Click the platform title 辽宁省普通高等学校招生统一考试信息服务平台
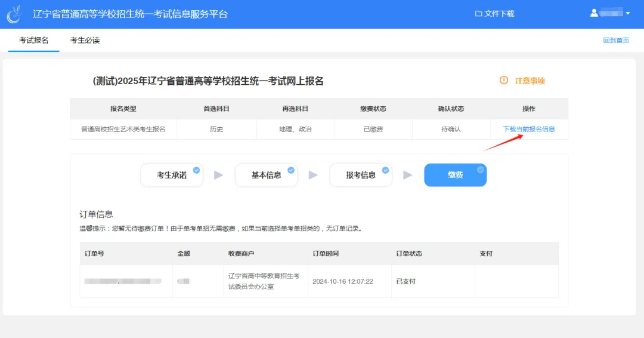The width and height of the screenshot is (644, 338). pos(130,14)
